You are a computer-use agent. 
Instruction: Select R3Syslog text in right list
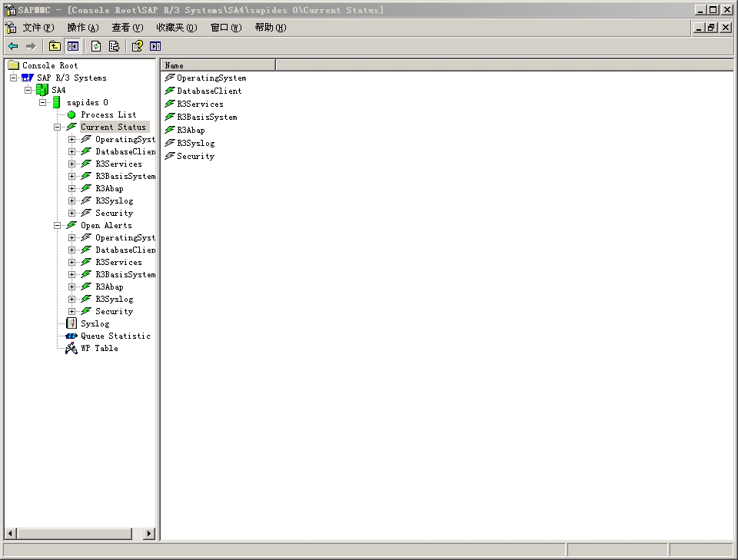click(196, 144)
